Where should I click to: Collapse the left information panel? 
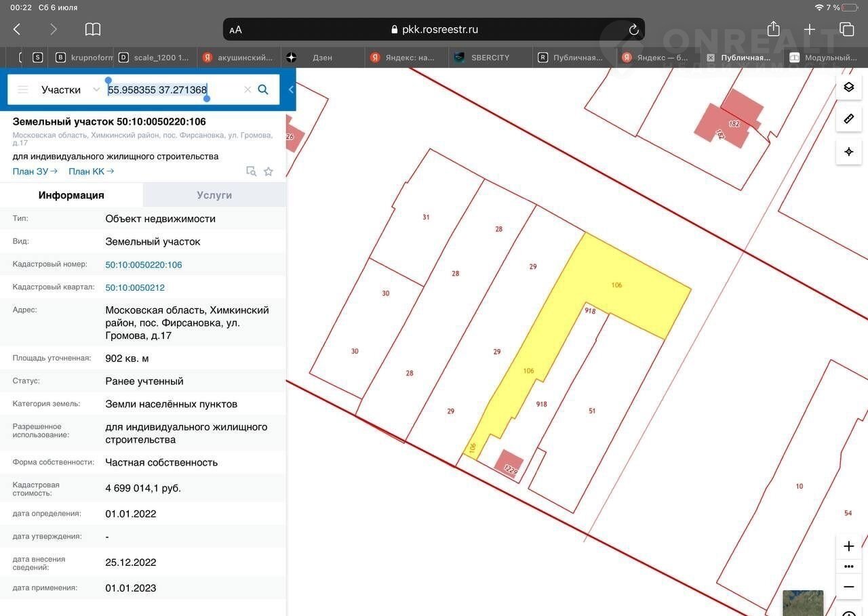291,89
